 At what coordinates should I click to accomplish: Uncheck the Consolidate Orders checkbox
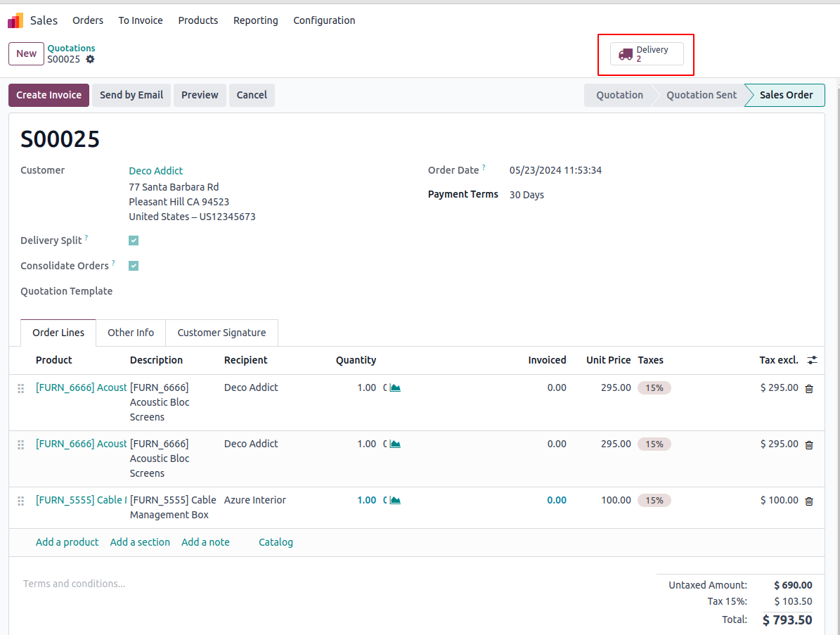click(134, 266)
